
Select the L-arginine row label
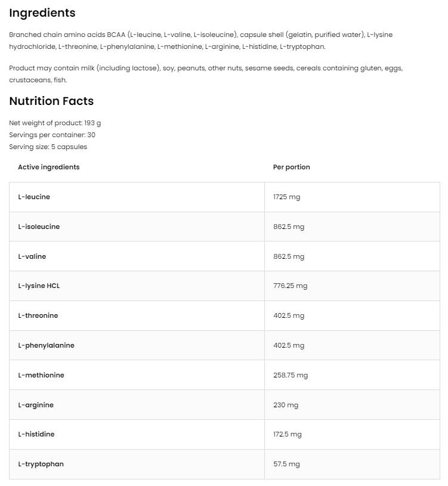point(36,405)
